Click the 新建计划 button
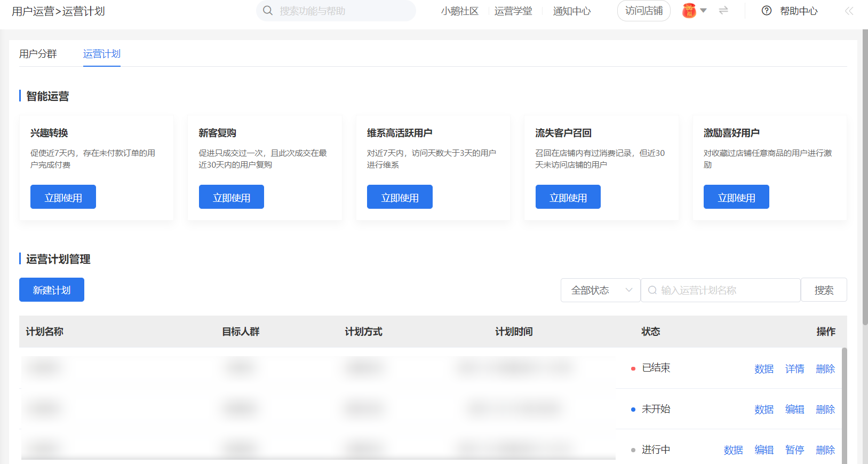The width and height of the screenshot is (868, 464). click(52, 290)
